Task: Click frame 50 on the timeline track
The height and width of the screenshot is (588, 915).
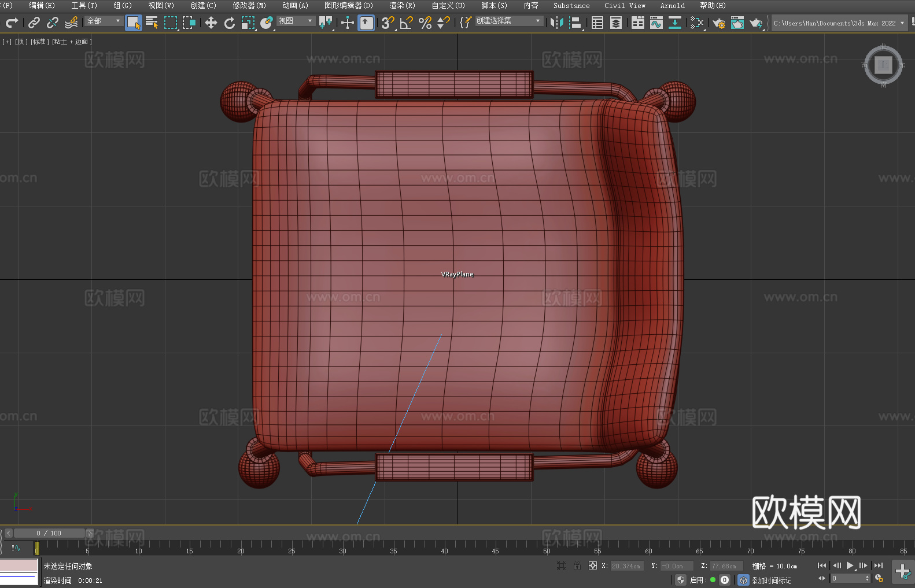Action: (547, 548)
